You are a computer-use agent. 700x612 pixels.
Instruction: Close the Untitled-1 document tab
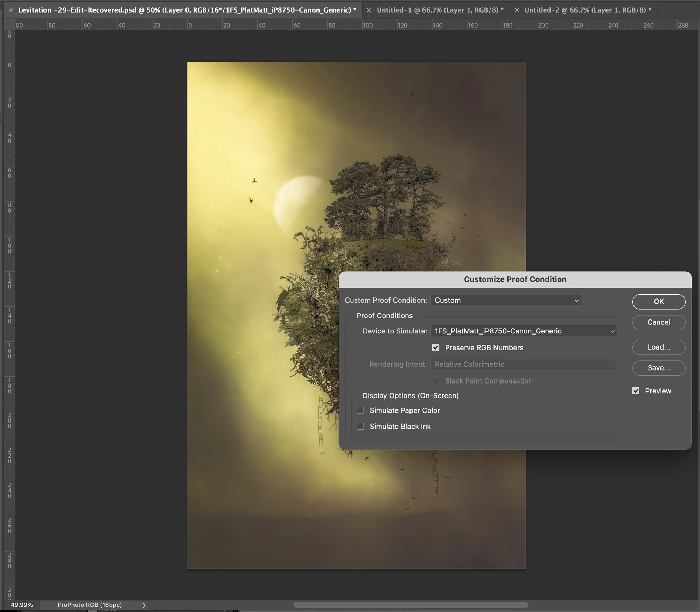point(369,10)
